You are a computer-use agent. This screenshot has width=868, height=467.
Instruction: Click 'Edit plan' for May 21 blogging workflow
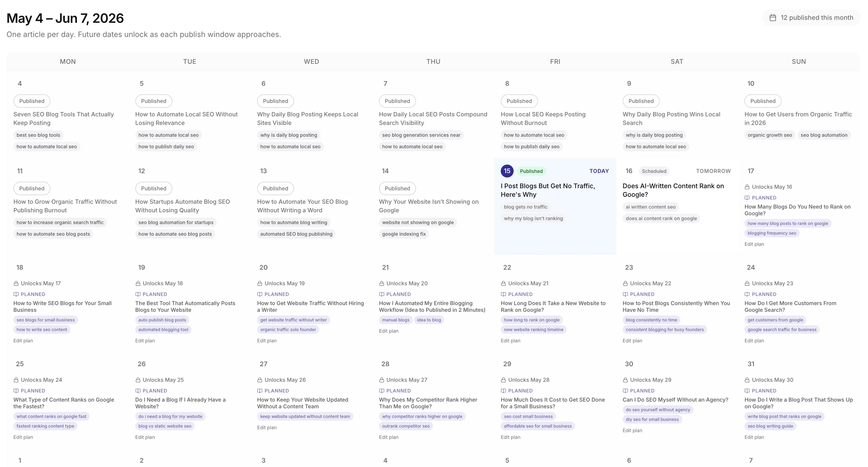click(x=388, y=331)
